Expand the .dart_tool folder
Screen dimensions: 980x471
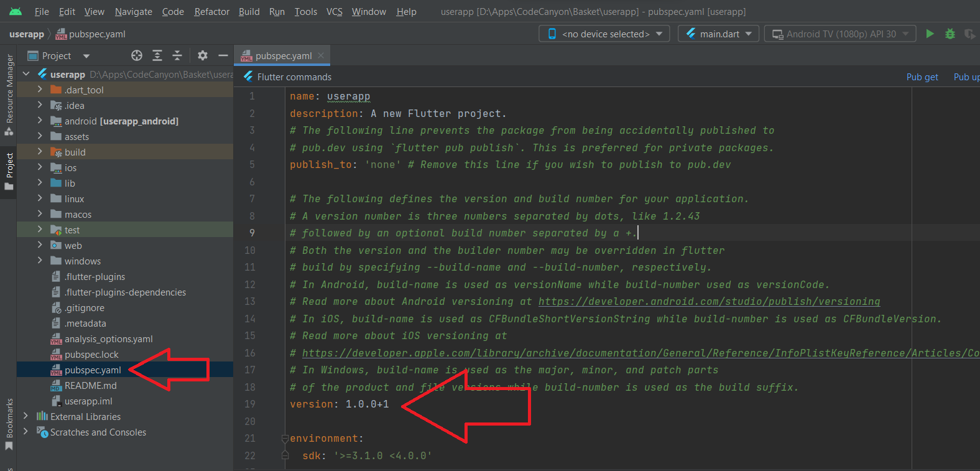click(40, 90)
